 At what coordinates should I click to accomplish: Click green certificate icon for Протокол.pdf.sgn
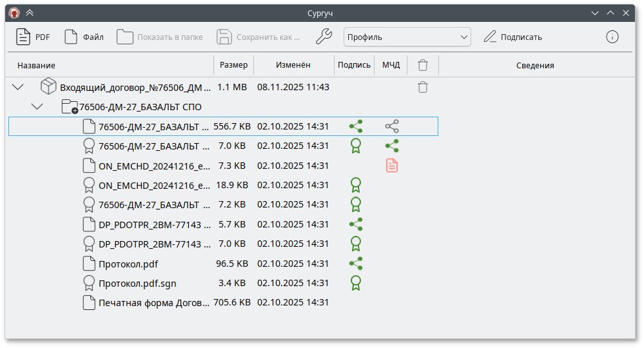355,283
